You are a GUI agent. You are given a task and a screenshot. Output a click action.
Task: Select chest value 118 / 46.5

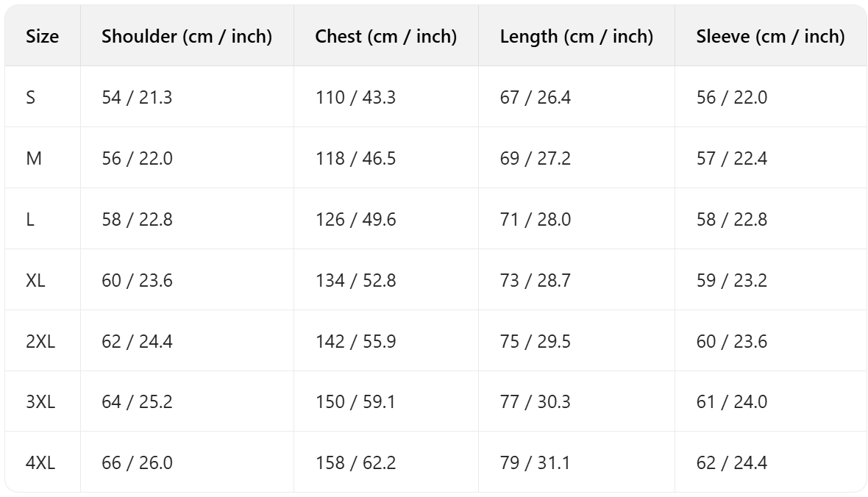click(355, 158)
